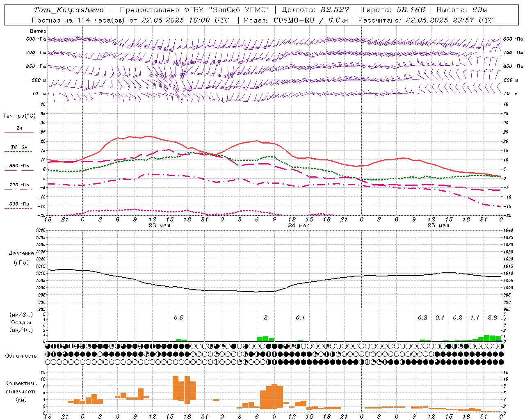Click the '25 мая' date label
Image resolution: width=525 pixels, height=420 pixels.
tap(438, 226)
